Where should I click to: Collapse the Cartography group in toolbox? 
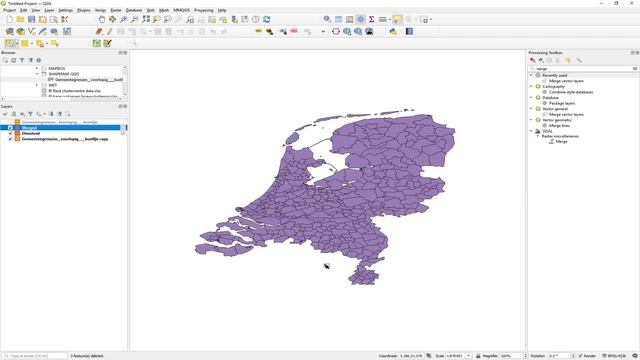point(531,87)
